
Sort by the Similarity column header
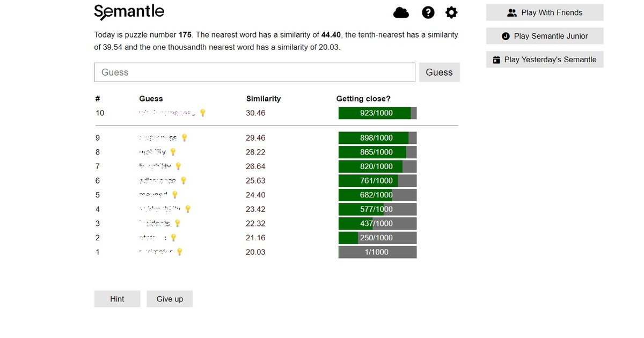264,99
